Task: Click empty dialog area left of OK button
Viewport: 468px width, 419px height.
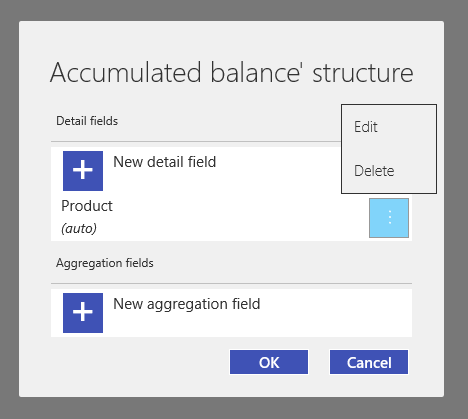Action: point(133,362)
